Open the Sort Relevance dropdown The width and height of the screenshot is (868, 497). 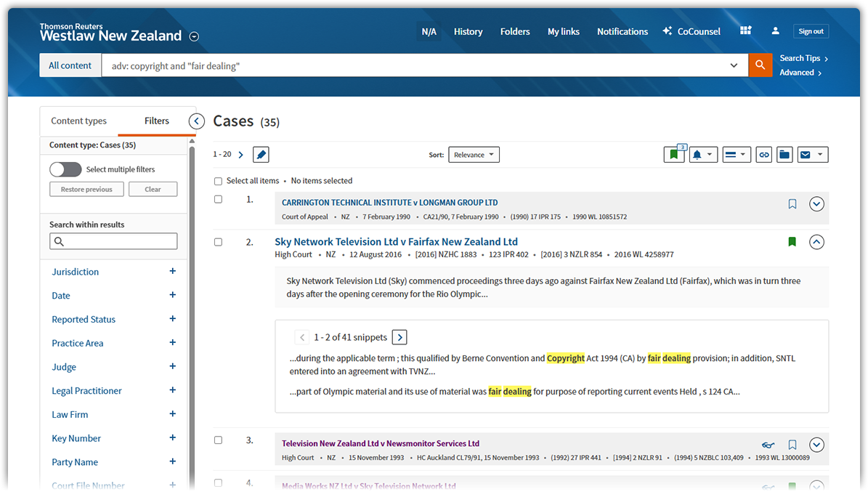pos(474,154)
